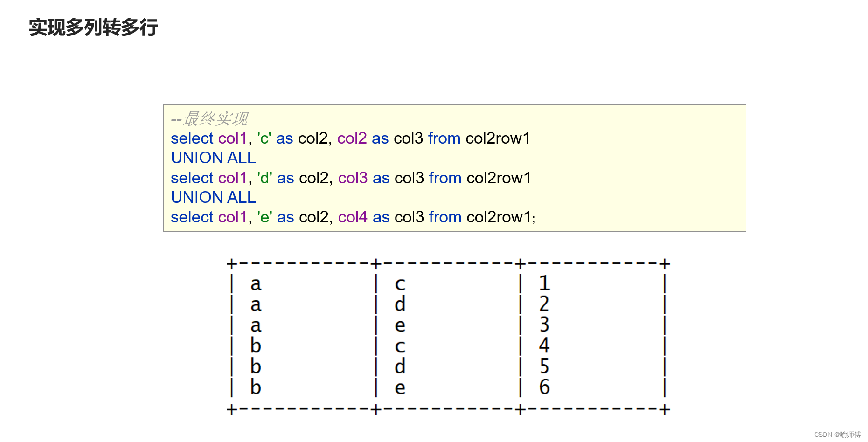Click the 'e' cell in the row with 3
Image resolution: width=868 pixels, height=442 pixels.
click(x=400, y=325)
